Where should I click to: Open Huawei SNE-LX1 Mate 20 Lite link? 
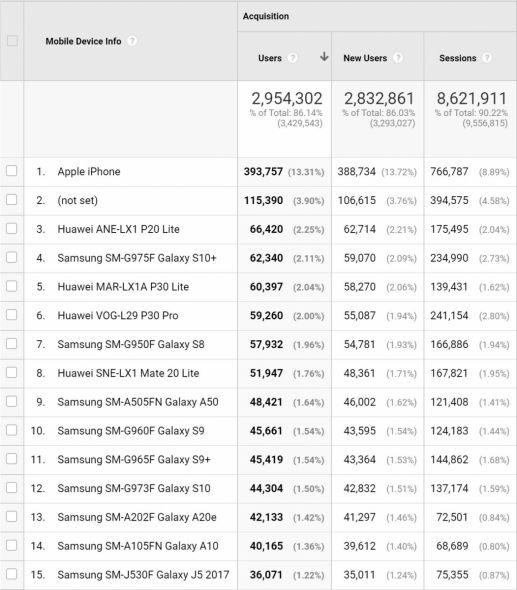(x=128, y=373)
